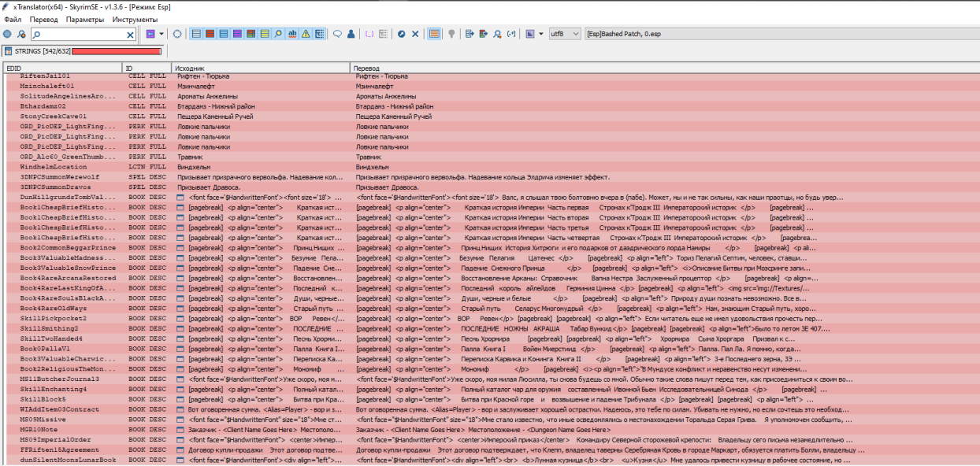Toggle the magnifier search-results filter
The width and height of the screenshot is (980, 466).
[278, 34]
